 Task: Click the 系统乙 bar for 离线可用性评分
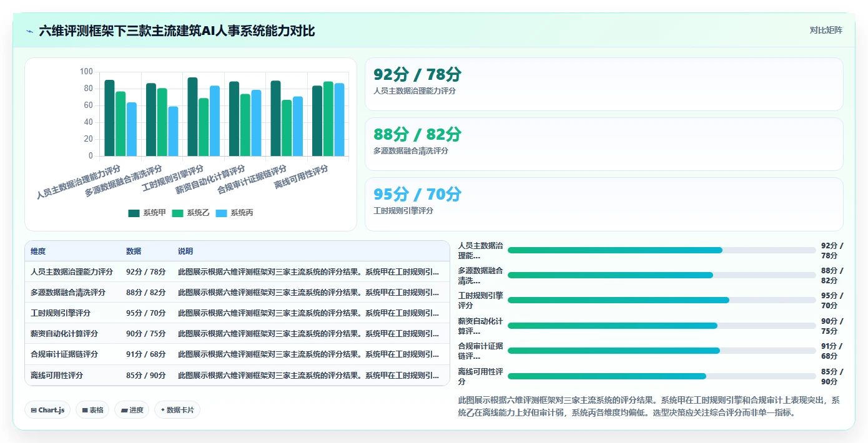[328, 119]
